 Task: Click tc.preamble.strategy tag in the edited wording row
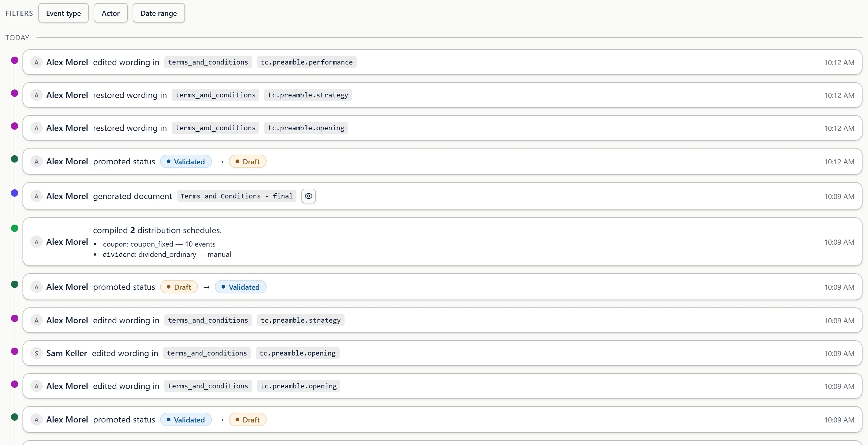pos(300,320)
